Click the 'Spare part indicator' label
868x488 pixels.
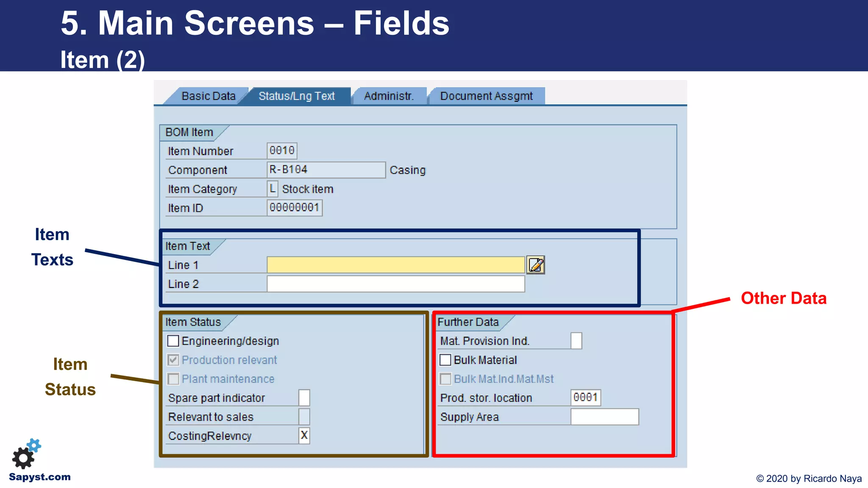pyautogui.click(x=216, y=398)
